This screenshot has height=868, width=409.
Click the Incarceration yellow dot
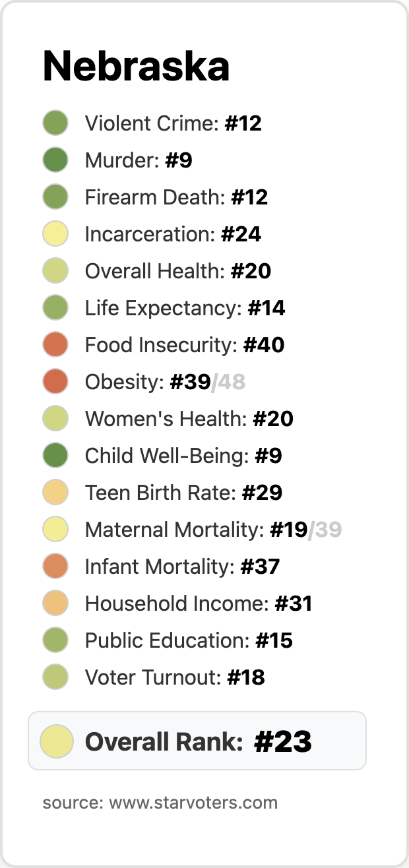(55, 234)
